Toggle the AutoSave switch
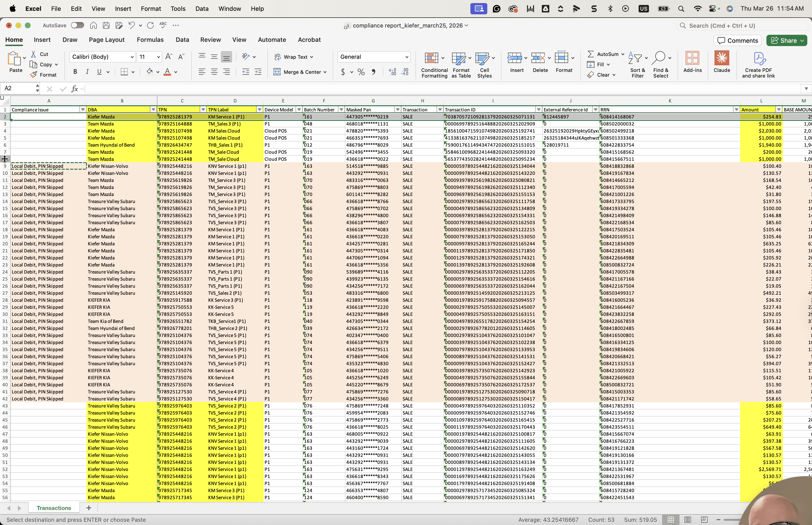This screenshot has height=525, width=812. 77,25
